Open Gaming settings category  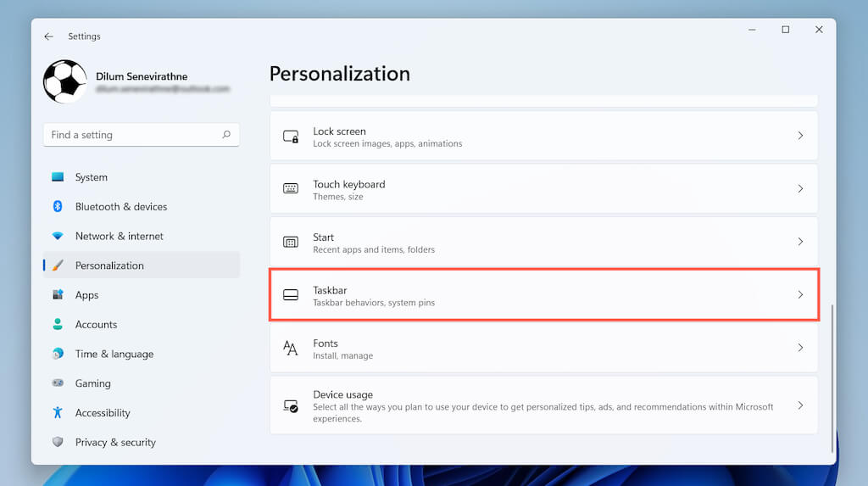pos(142,383)
